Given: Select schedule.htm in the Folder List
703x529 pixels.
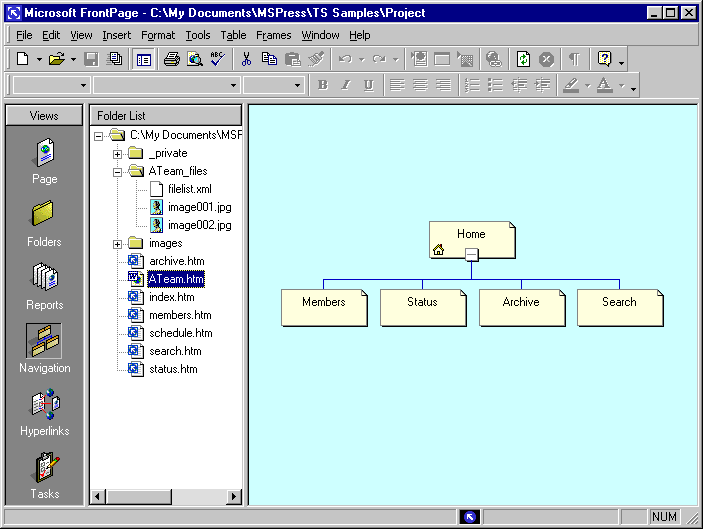Looking at the screenshot, I should pos(180,333).
